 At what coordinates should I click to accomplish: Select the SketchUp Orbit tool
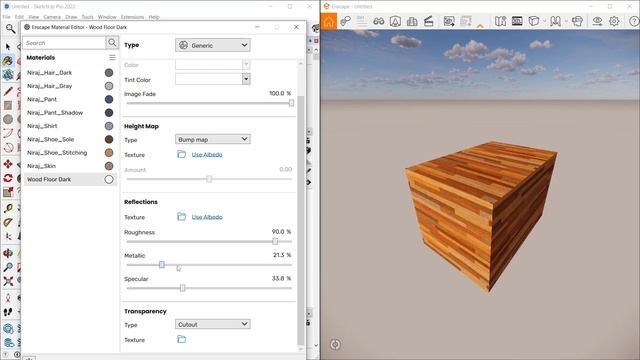pyautogui.click(x=8, y=253)
